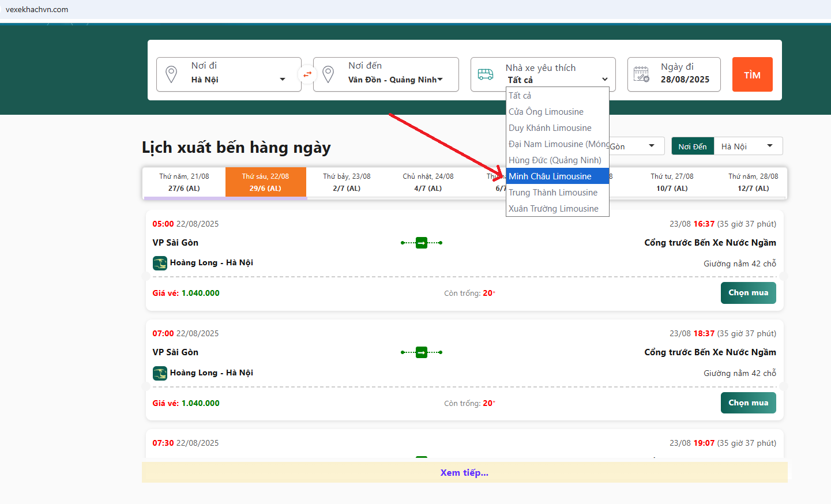
Task: Choose Tất cả in the bus company list
Action: 558,96
